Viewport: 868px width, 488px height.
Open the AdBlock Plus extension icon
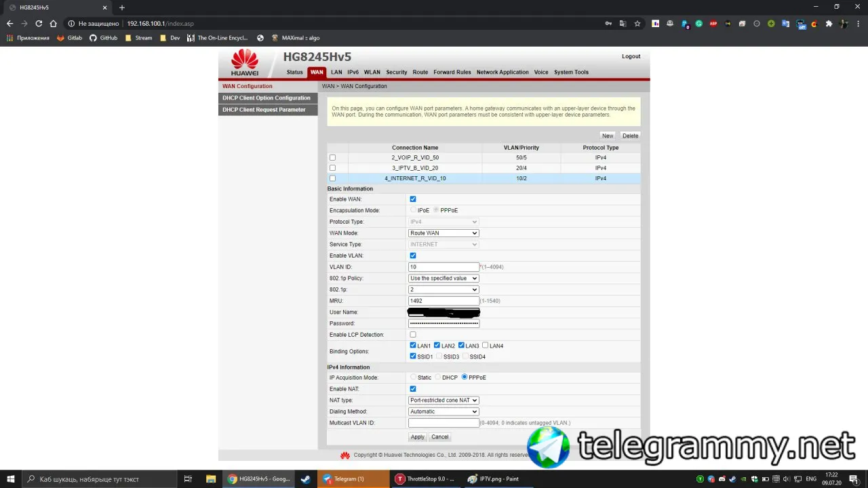tap(713, 23)
